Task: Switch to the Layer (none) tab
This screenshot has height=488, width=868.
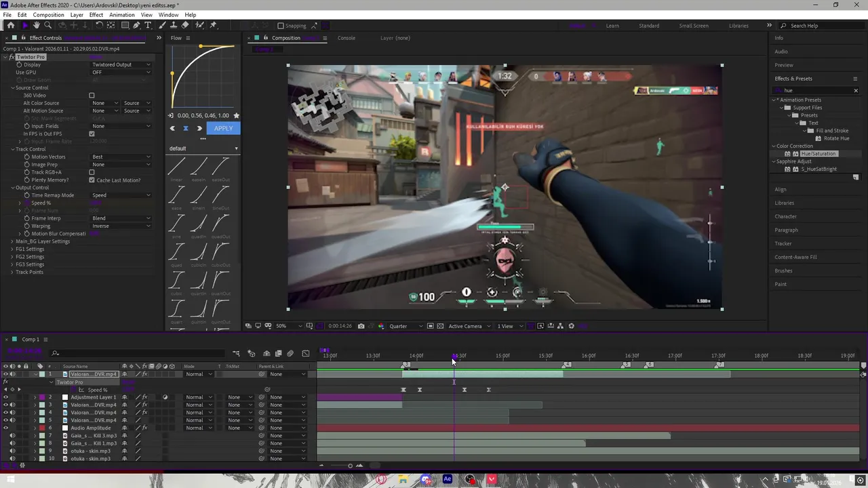Action: click(395, 38)
